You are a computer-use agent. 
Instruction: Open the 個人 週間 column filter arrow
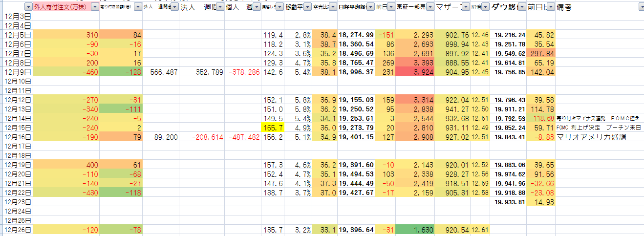[x=256, y=7]
